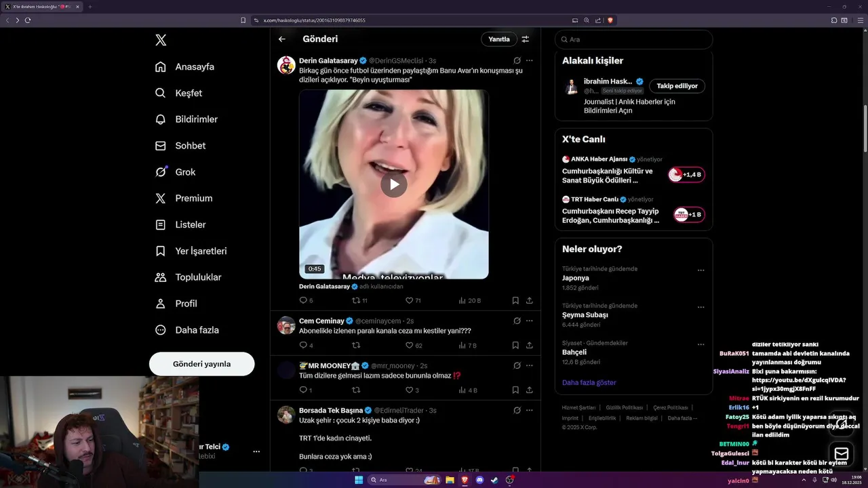
Task: Open options for Şeyma Subaşı trend
Action: 701,308
